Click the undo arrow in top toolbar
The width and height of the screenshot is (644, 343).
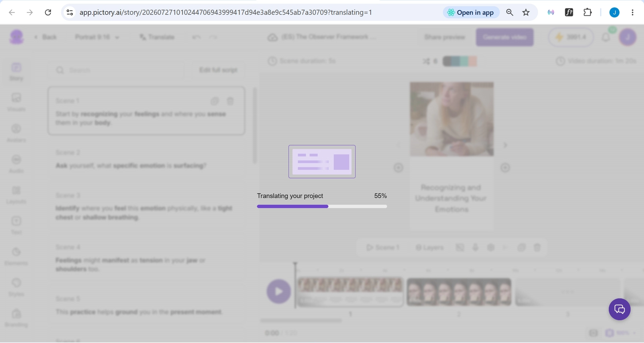point(197,37)
